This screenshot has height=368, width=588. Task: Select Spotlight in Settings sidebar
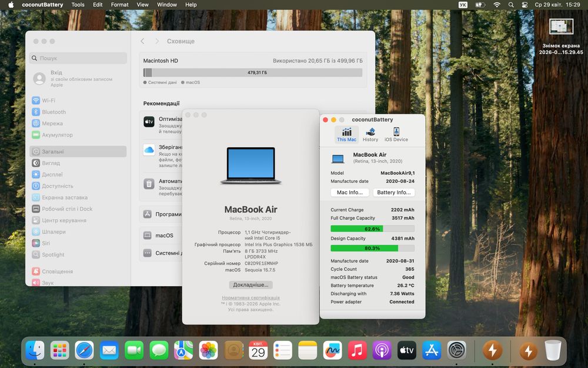pyautogui.click(x=78, y=254)
